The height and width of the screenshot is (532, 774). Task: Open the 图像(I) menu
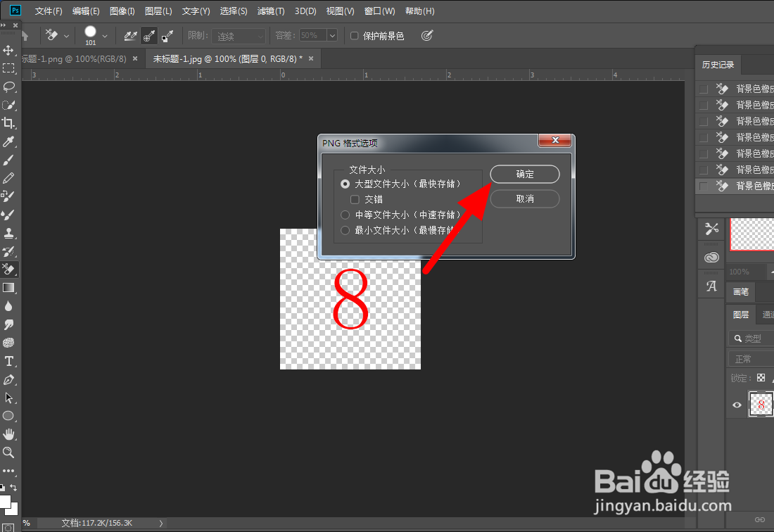point(122,11)
